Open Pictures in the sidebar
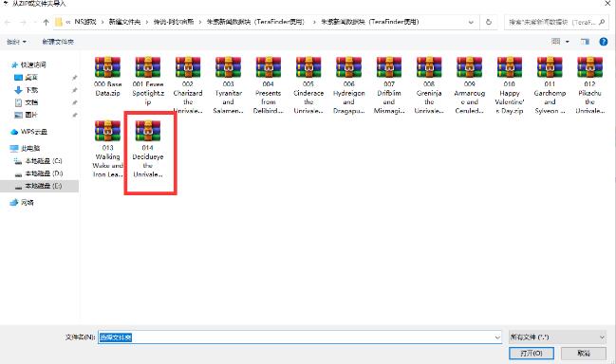 tap(26, 115)
